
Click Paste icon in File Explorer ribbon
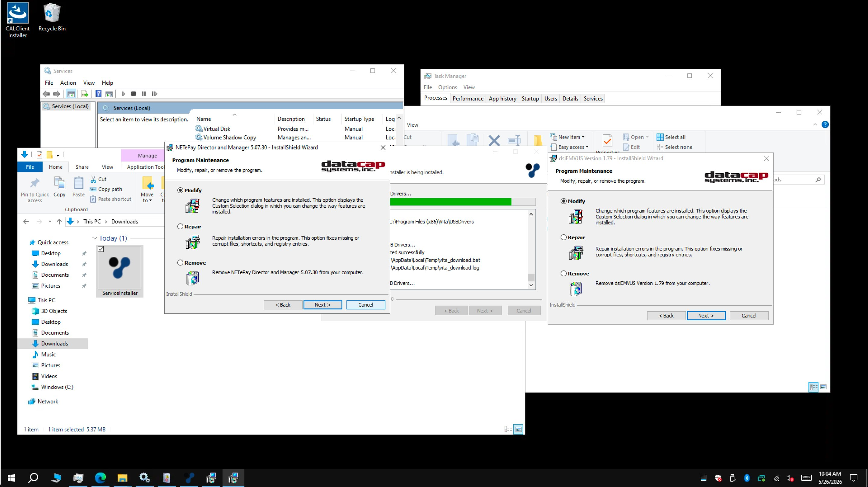(x=78, y=187)
